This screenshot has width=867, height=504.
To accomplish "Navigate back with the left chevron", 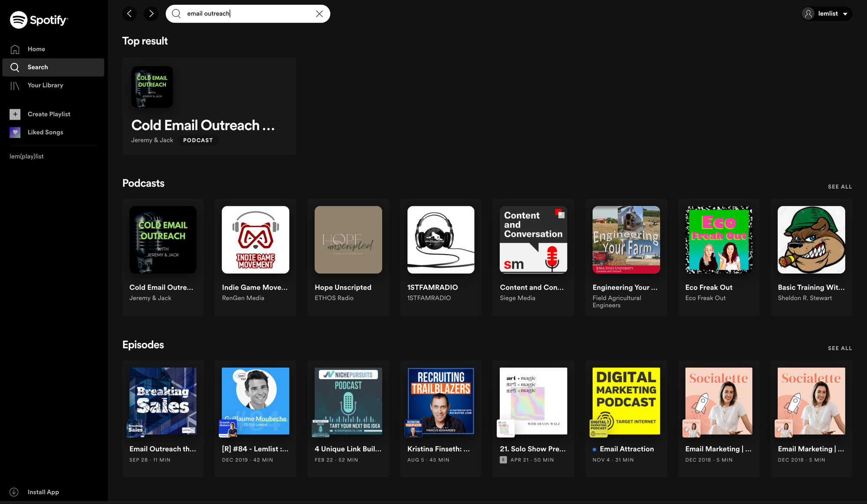I will coord(129,13).
